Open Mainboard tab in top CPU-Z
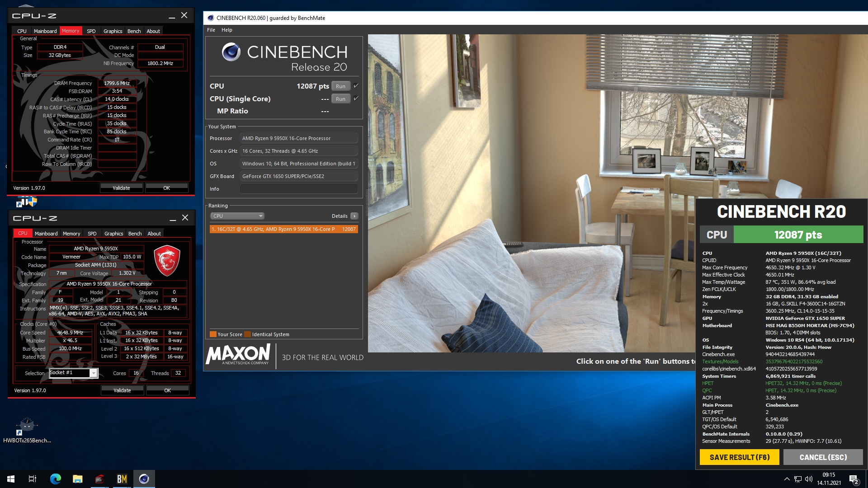Viewport: 868px width, 488px height. point(45,31)
